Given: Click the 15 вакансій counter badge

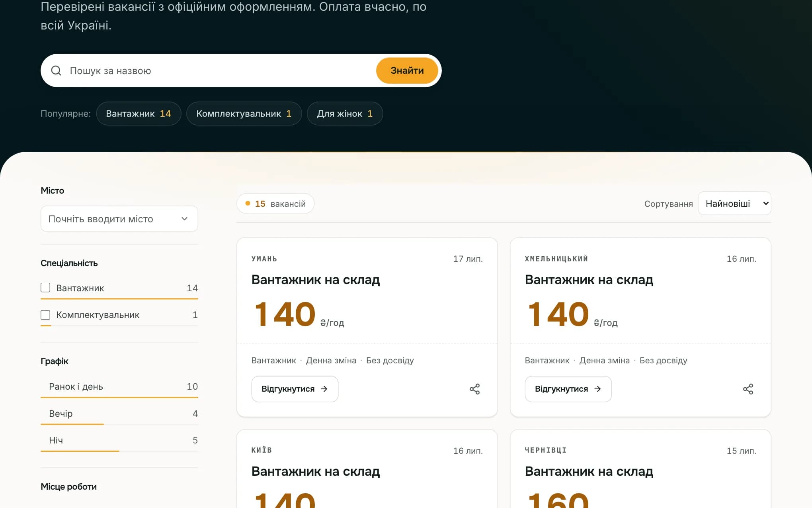Looking at the screenshot, I should pos(275,204).
